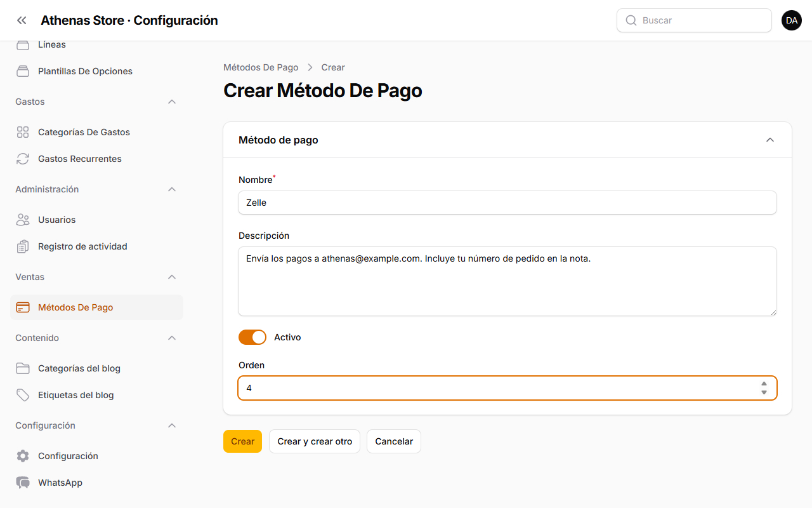The image size is (812, 508).
Task: Click the Crear breadcrumb item
Action: click(x=333, y=67)
